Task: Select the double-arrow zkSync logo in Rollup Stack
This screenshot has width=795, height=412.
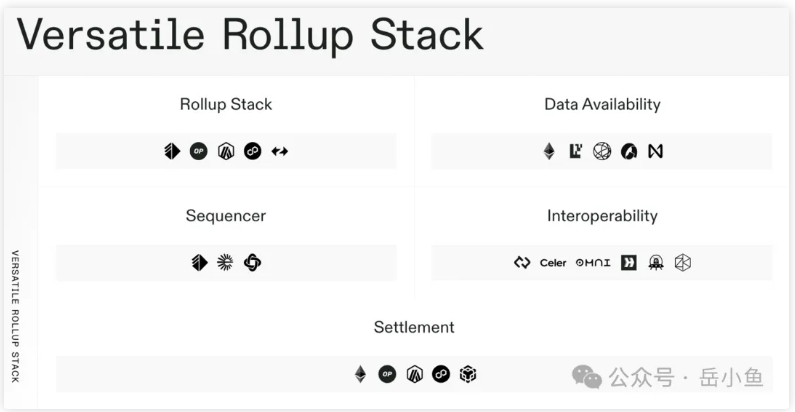Action: [x=279, y=151]
